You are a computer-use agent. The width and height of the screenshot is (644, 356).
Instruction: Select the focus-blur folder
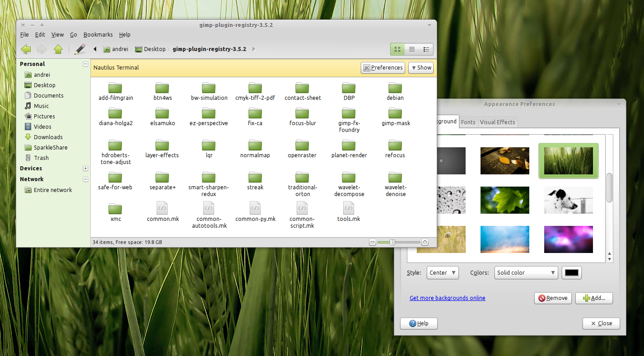click(303, 117)
